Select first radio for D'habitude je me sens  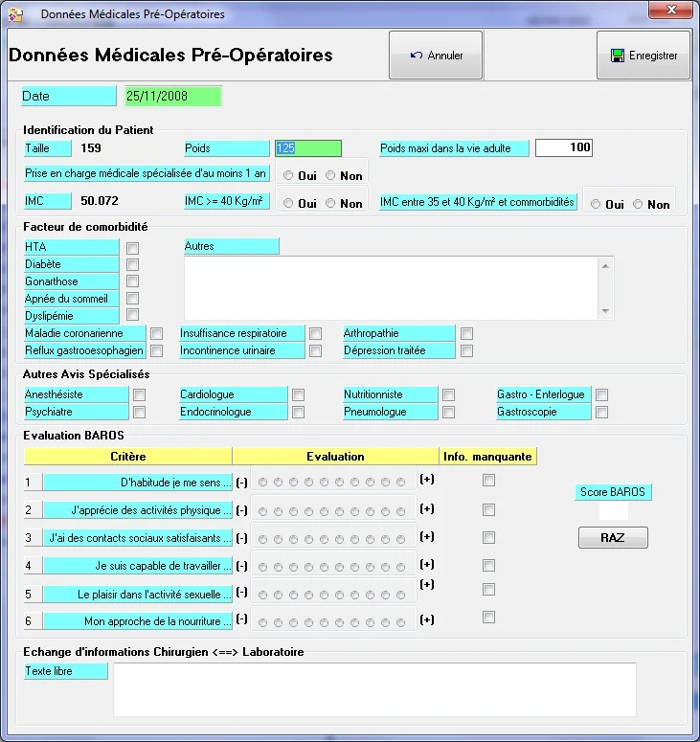click(263, 483)
